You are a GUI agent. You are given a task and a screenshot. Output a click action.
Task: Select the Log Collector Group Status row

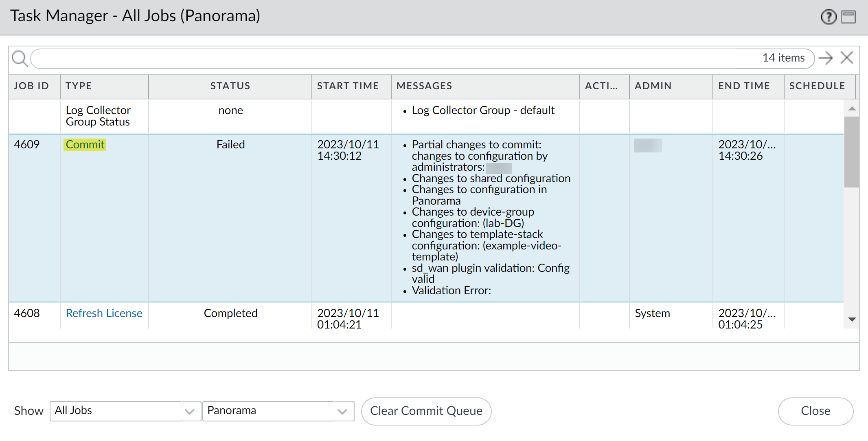click(98, 116)
